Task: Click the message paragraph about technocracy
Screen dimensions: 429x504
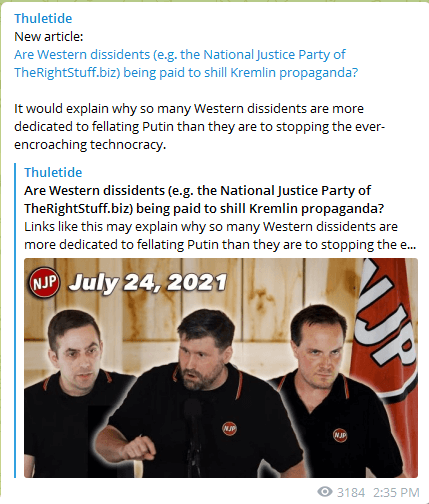Action: pos(199,126)
